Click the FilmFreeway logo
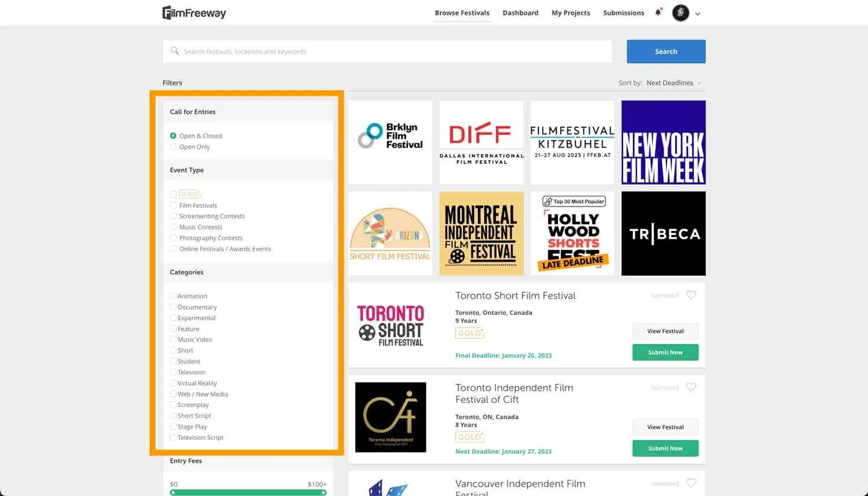 [194, 12]
